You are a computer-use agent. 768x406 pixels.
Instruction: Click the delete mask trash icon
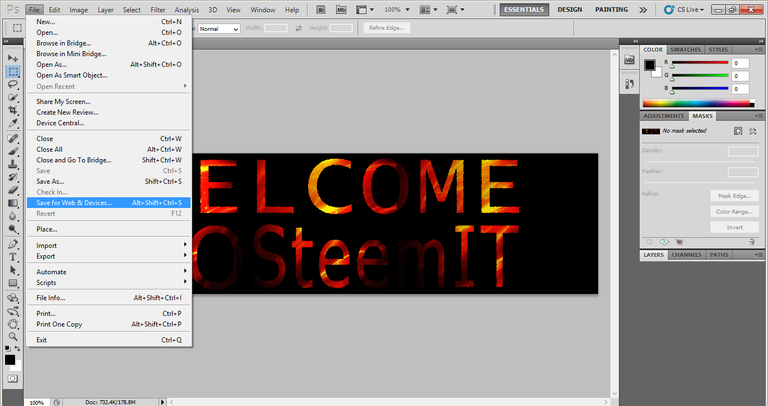click(x=752, y=242)
